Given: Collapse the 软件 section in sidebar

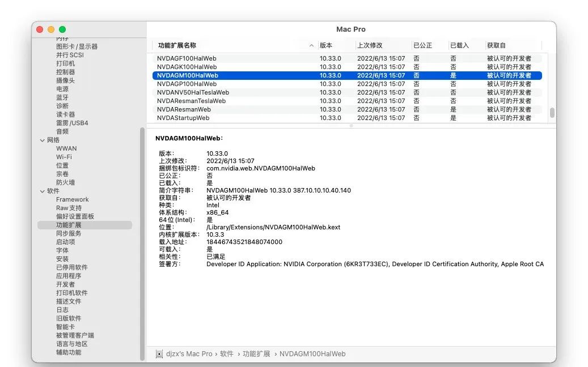Looking at the screenshot, I should click(x=42, y=191).
